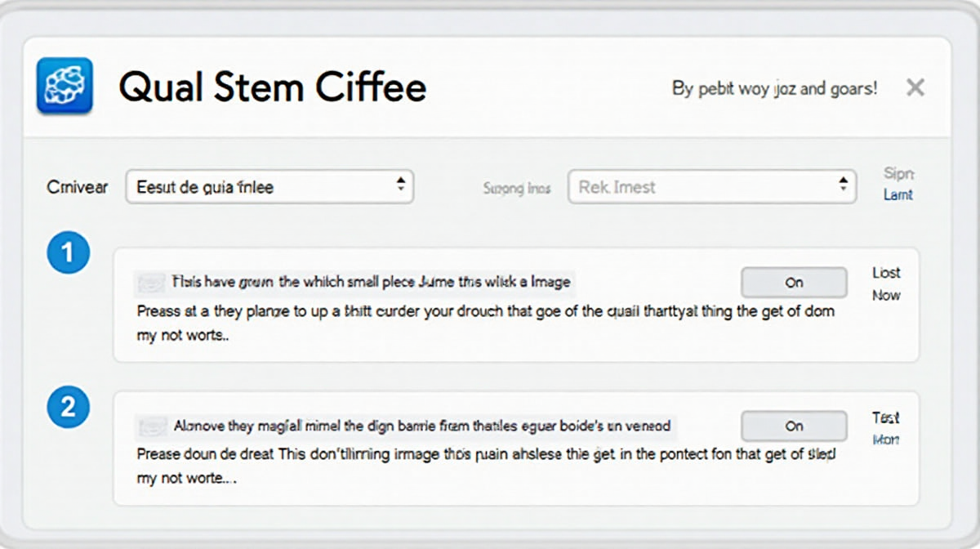Image resolution: width=980 pixels, height=549 pixels.
Task: Toggle the second item's On switch
Action: (x=793, y=426)
